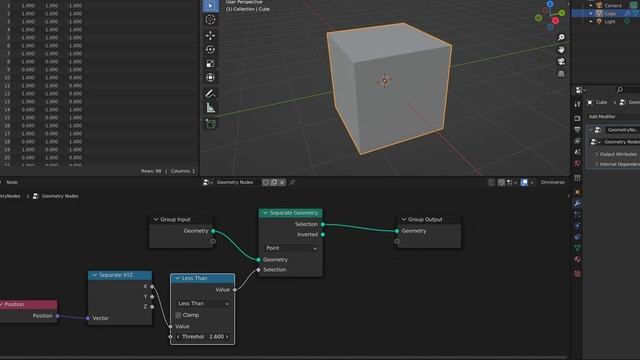The image size is (640, 360).
Task: Click the Geometry Nodes tree name field
Action: (x=237, y=182)
